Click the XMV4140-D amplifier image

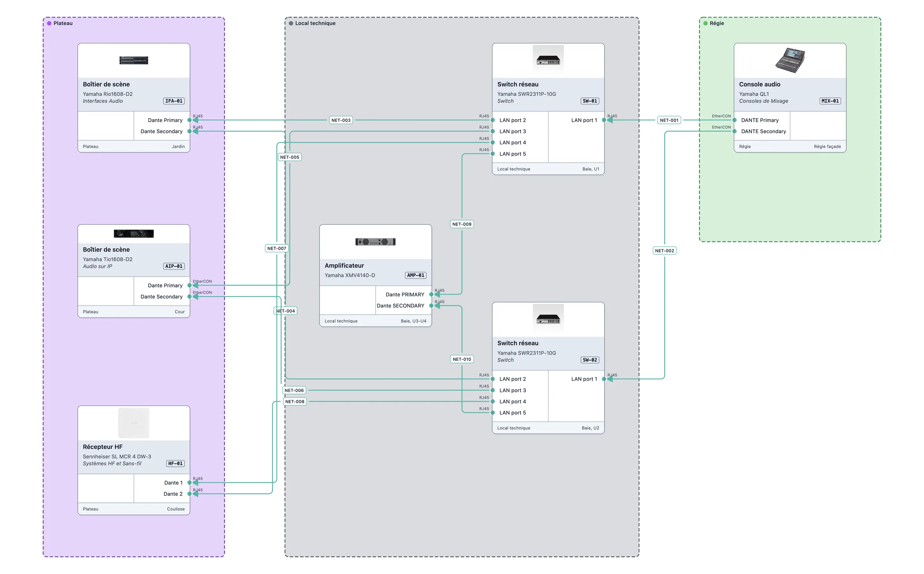375,242
